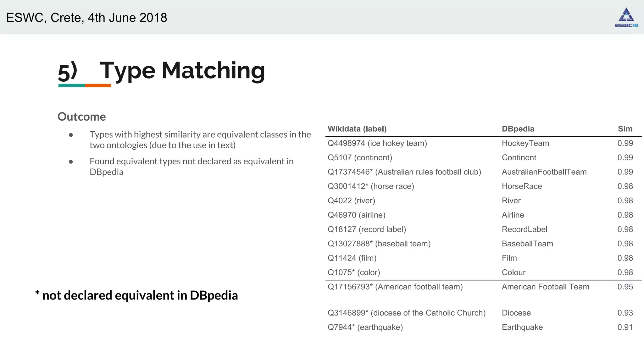The height and width of the screenshot is (362, 644).
Task: Click the Q1075 (color) entry
Action: point(354,272)
